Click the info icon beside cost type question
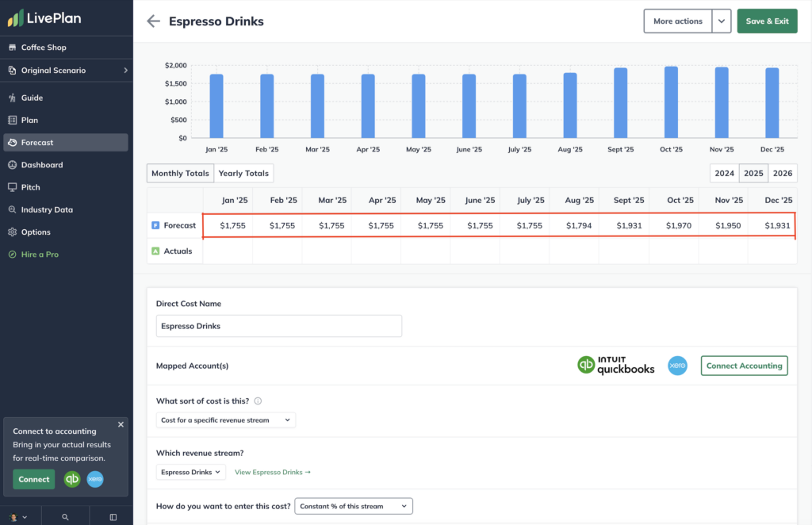812x525 pixels. click(x=258, y=401)
